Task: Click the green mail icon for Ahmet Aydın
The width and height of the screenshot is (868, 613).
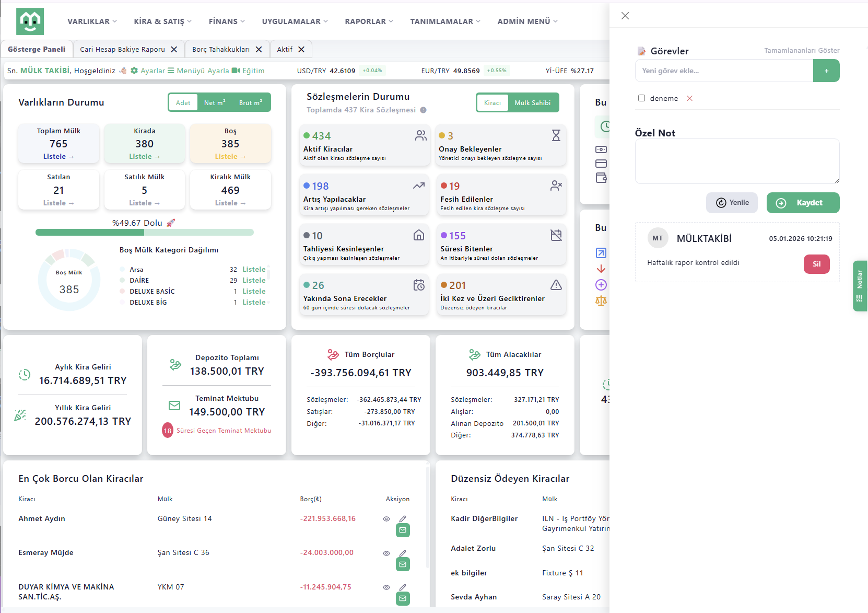Action: [403, 530]
